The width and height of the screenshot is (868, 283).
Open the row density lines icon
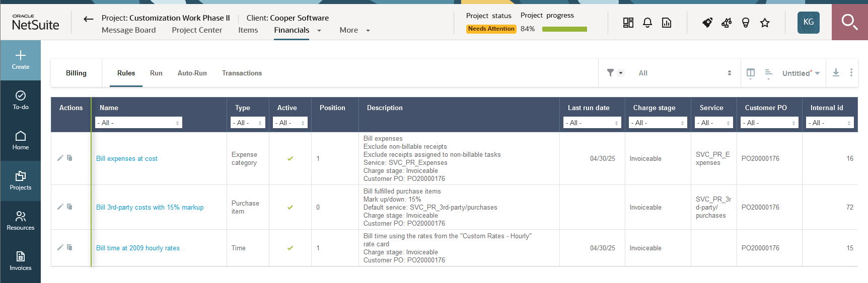768,73
